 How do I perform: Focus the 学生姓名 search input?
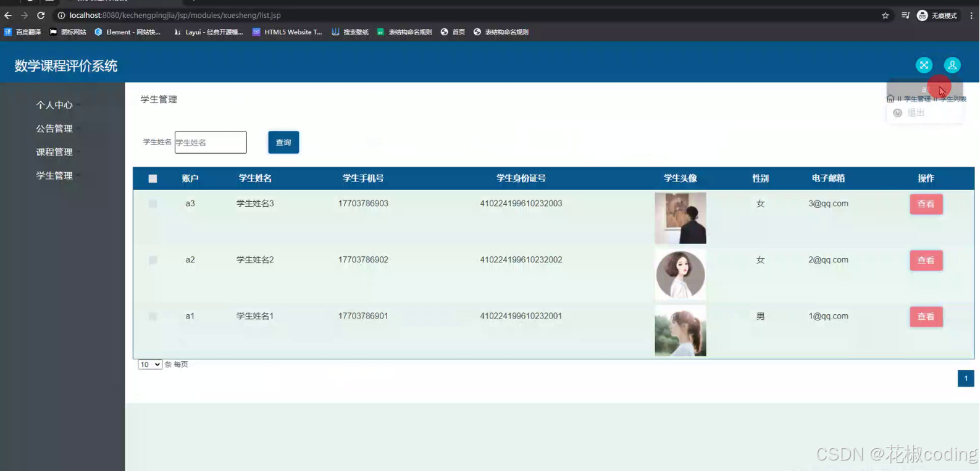click(211, 142)
